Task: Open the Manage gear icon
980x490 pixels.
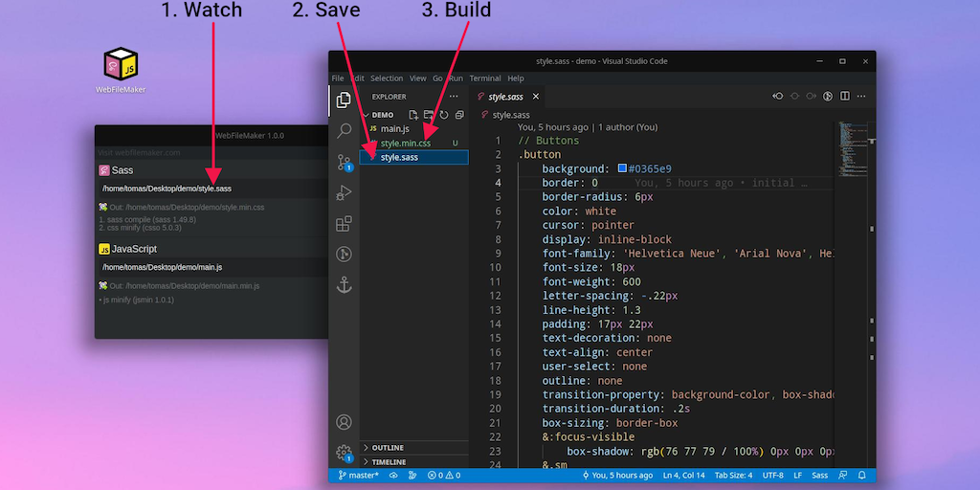Action: tap(344, 453)
